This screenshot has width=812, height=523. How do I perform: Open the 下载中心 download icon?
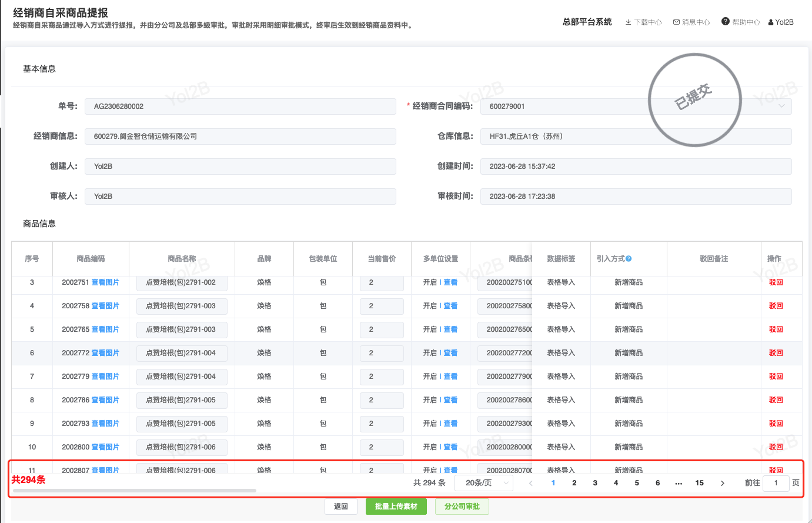[628, 22]
